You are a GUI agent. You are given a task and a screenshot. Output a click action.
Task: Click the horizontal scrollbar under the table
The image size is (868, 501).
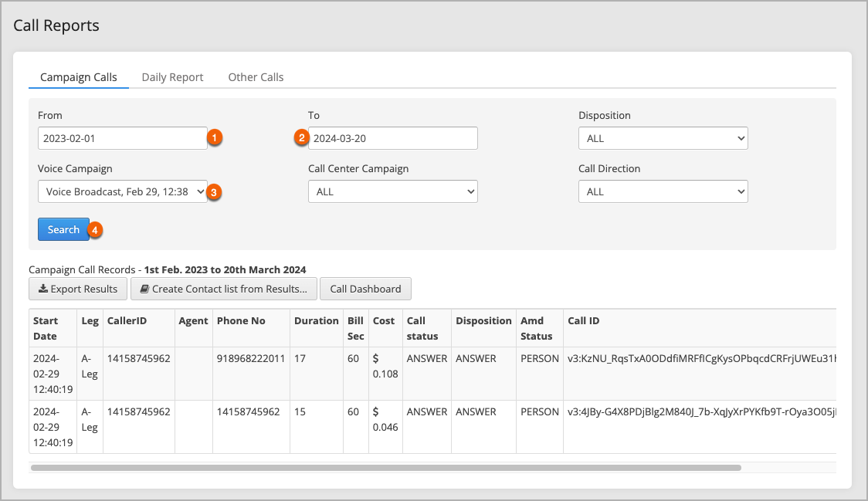[386, 468]
